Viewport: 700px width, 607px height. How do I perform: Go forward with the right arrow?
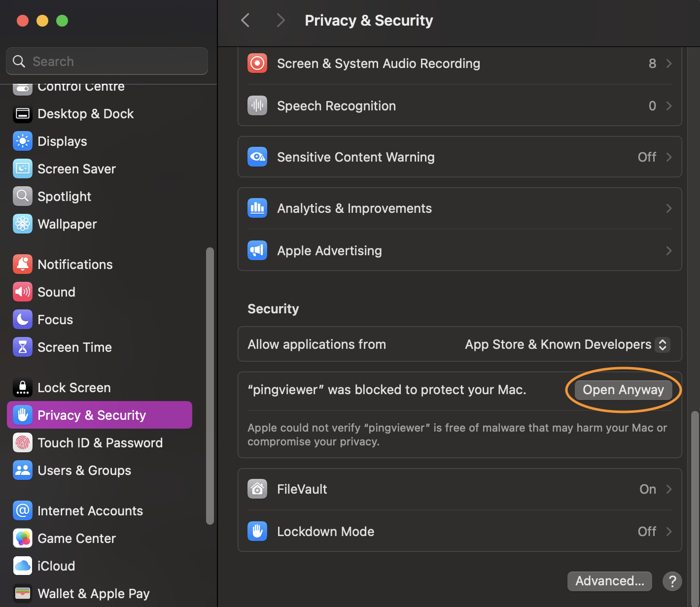click(280, 20)
